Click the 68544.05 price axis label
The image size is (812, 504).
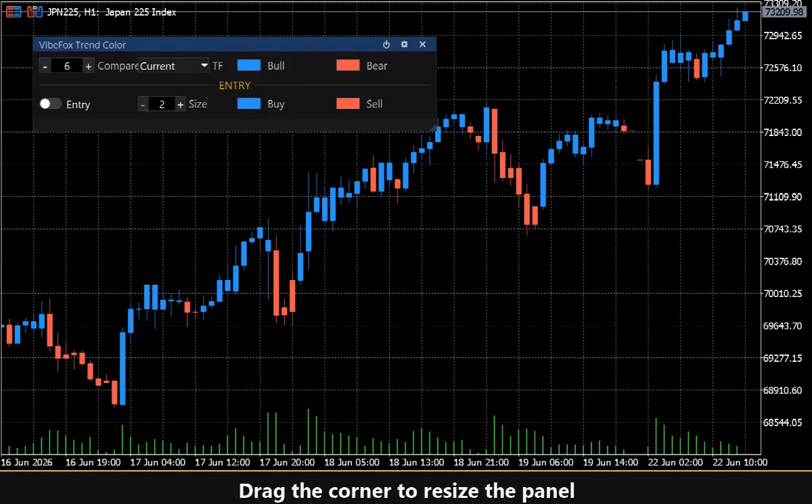pyautogui.click(x=782, y=422)
